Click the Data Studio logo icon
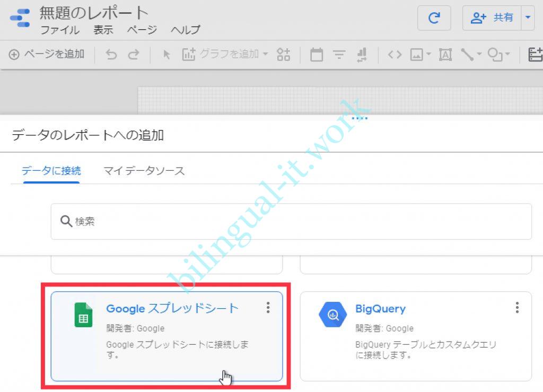Image resolution: width=543 pixels, height=392 pixels. pyautogui.click(x=20, y=18)
